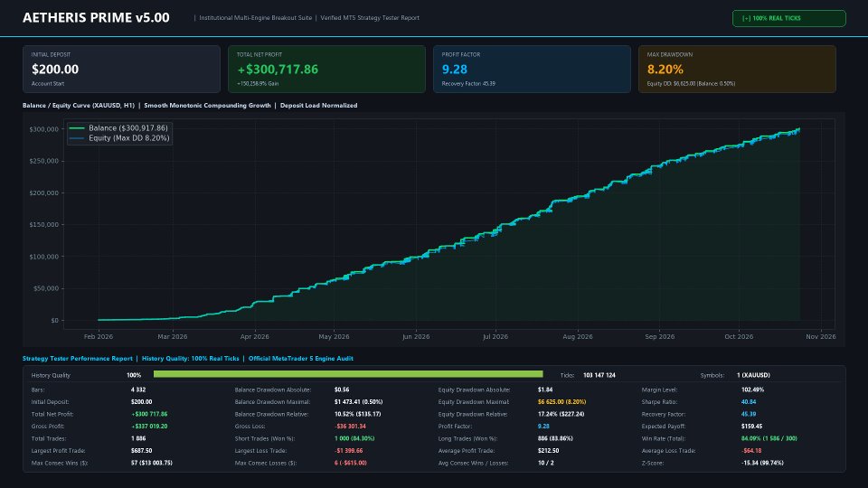Screen dimensions: 868x488
Task: Click 'Verified MT5 Strategy Tester Report' subtitle
Action: click(x=370, y=18)
